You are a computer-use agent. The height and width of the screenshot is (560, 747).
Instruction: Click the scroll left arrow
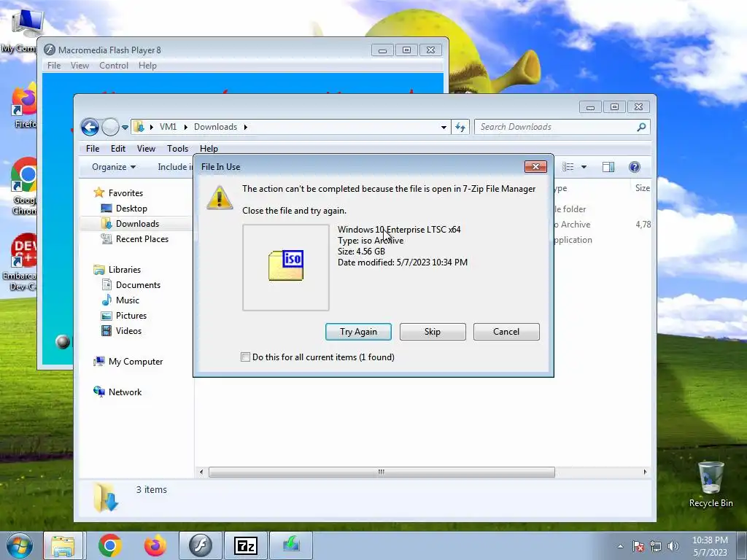tap(201, 472)
